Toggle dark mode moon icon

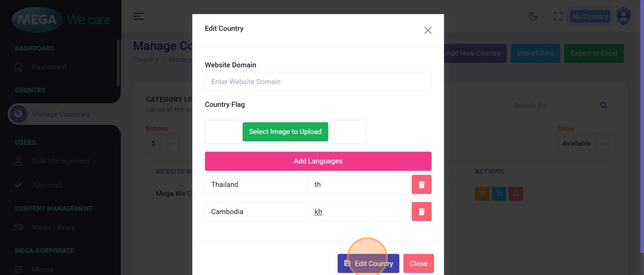click(533, 17)
